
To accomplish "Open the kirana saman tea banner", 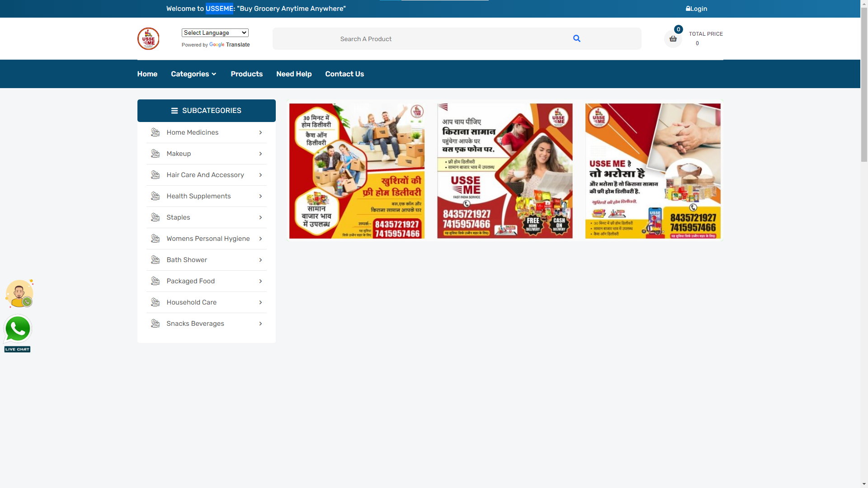I will click(505, 171).
